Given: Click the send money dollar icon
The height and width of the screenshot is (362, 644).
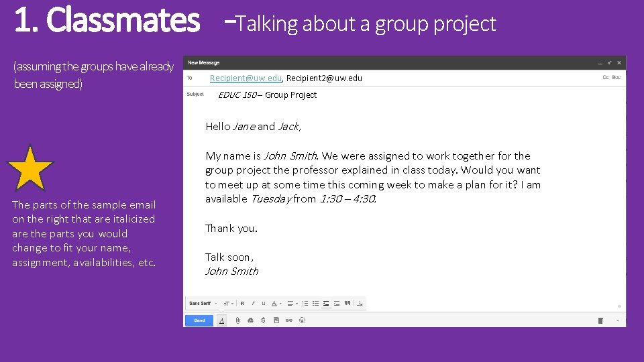Looking at the screenshot, I should pos(263,320).
